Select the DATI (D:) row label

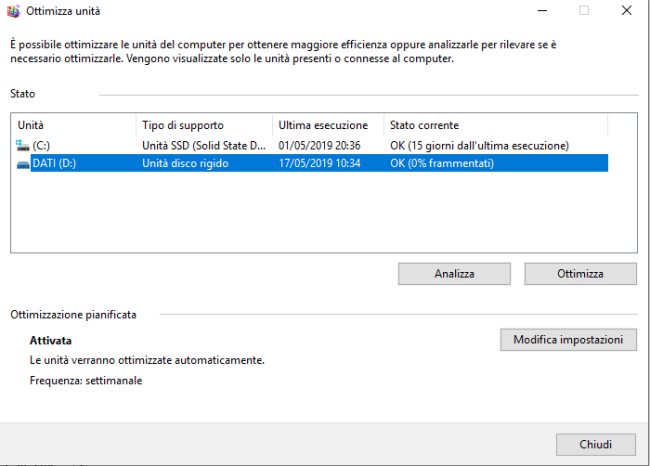tap(54, 163)
